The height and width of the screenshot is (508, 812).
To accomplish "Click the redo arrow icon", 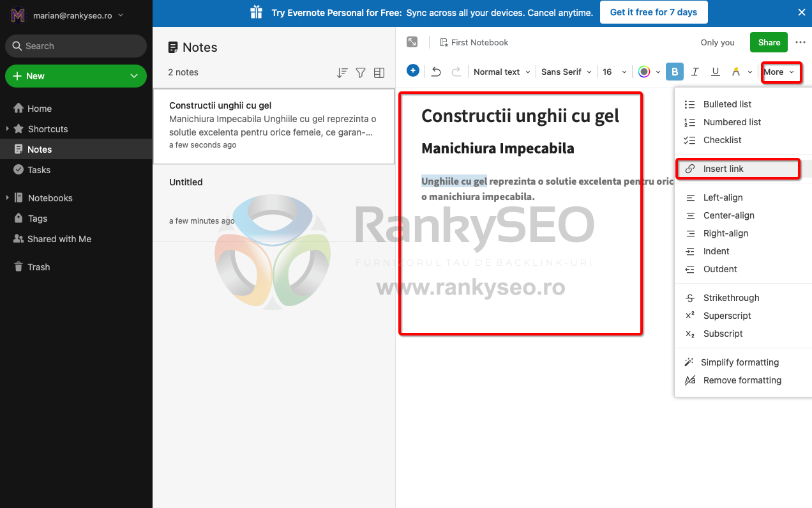I will (x=456, y=72).
